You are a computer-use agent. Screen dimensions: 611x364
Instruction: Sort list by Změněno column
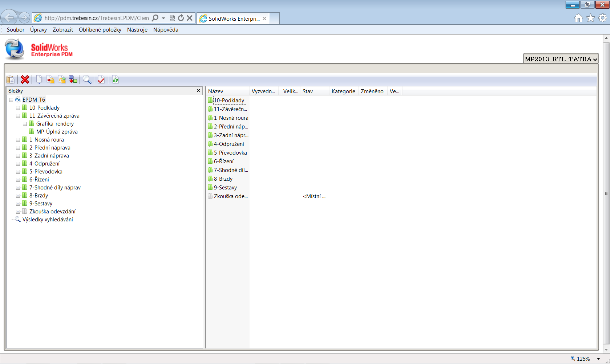click(373, 91)
